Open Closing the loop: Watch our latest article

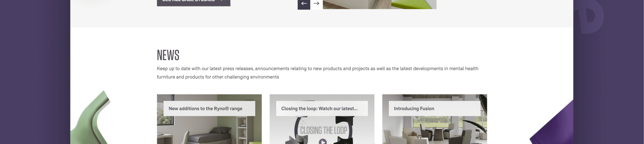[x=319, y=109]
